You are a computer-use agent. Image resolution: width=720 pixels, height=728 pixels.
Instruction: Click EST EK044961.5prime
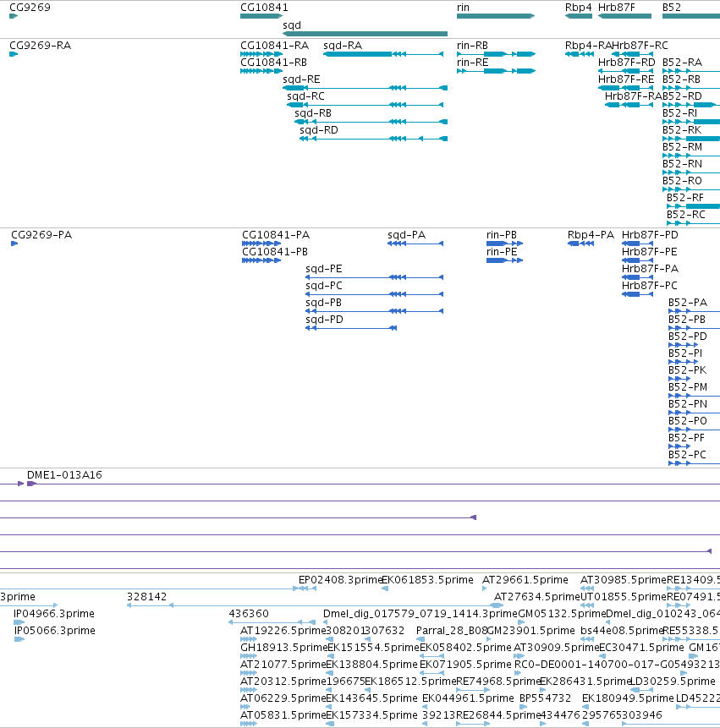pyautogui.click(x=425, y=707)
